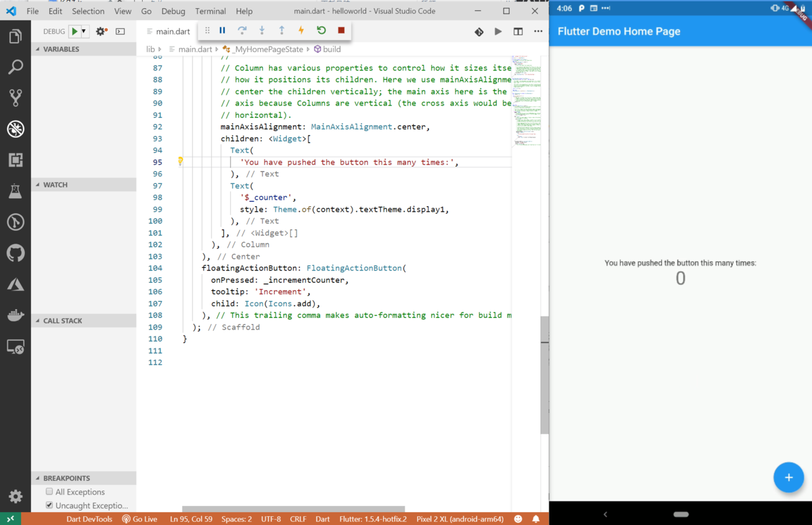This screenshot has width=812, height=525.
Task: Grab the debug toolbar drag handle
Action: pyautogui.click(x=207, y=30)
